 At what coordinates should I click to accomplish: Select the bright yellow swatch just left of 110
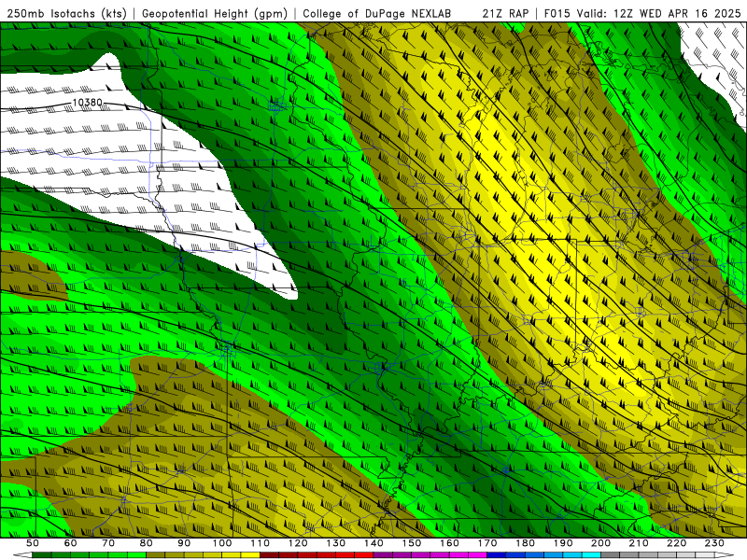coord(250,555)
